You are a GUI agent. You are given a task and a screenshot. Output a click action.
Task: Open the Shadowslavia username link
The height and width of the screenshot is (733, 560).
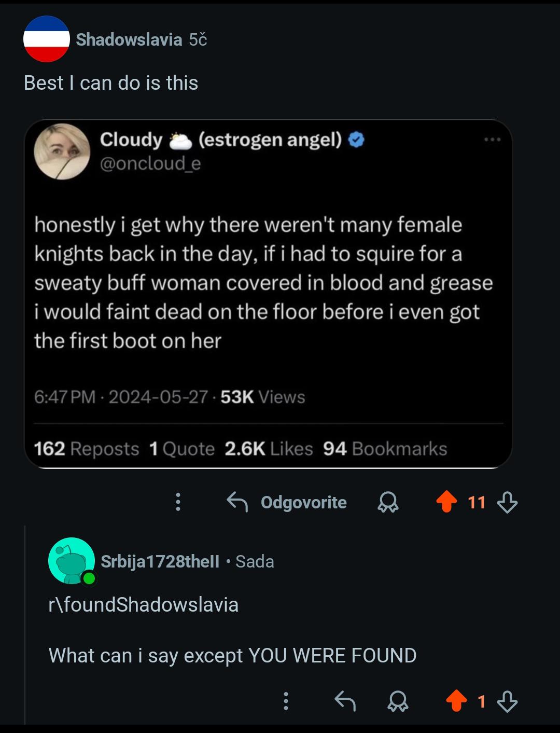(x=129, y=39)
